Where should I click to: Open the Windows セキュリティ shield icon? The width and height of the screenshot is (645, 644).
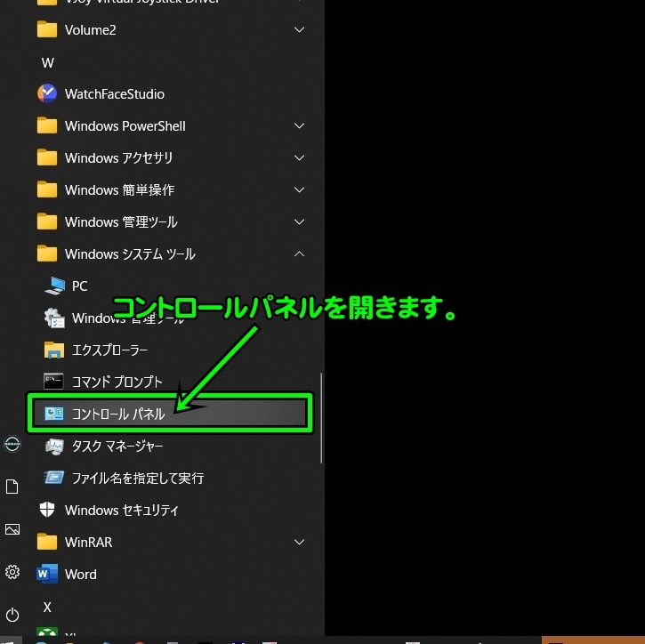tap(47, 510)
